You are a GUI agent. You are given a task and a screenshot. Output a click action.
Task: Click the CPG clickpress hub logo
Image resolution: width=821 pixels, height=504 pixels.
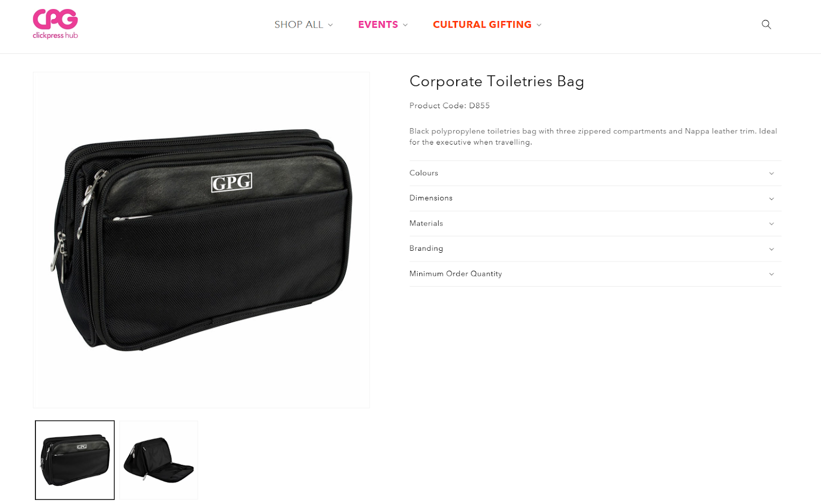point(55,24)
